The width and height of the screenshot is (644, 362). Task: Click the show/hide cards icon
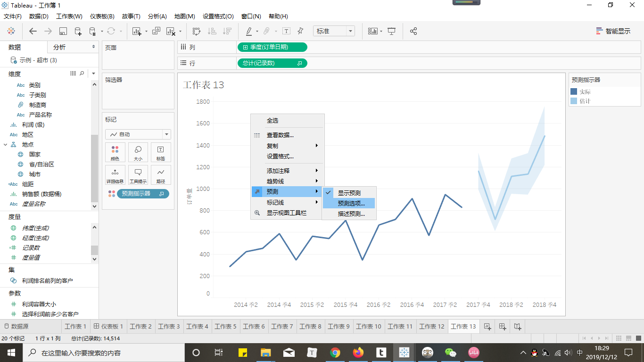tap(373, 31)
